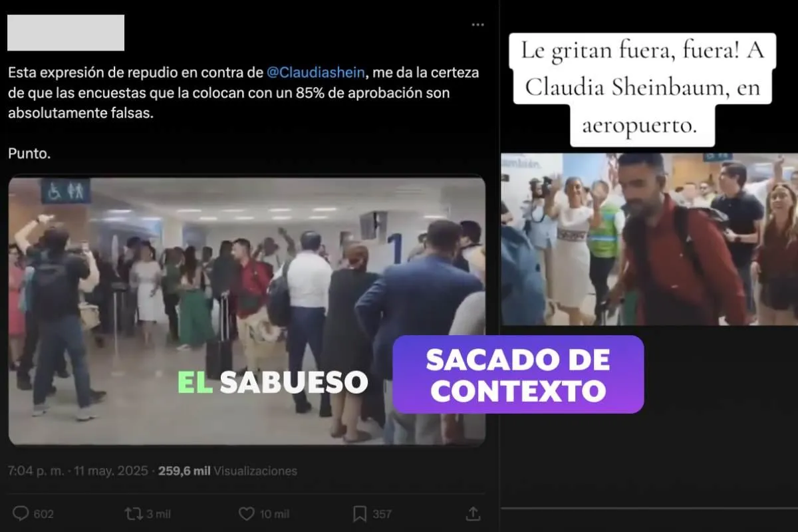Click the grey redacted author name box
Viewport: 798px width, 532px height.
(x=66, y=33)
